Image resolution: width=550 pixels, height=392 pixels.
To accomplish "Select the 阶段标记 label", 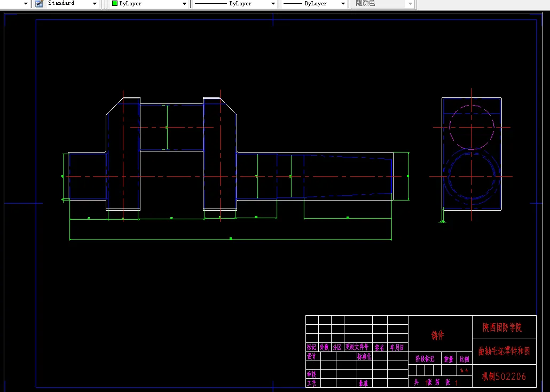I will pyautogui.click(x=425, y=359).
